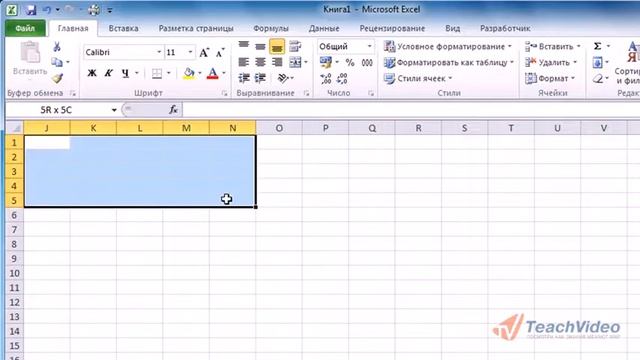Click the insert function fx icon
Viewport: 640px width, 360px height.
(x=173, y=109)
